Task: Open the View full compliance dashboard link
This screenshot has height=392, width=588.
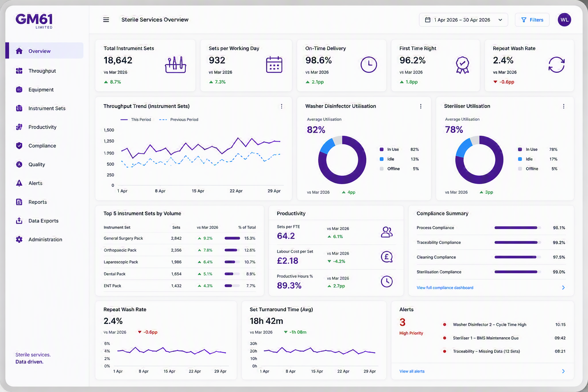Action: pos(445,287)
